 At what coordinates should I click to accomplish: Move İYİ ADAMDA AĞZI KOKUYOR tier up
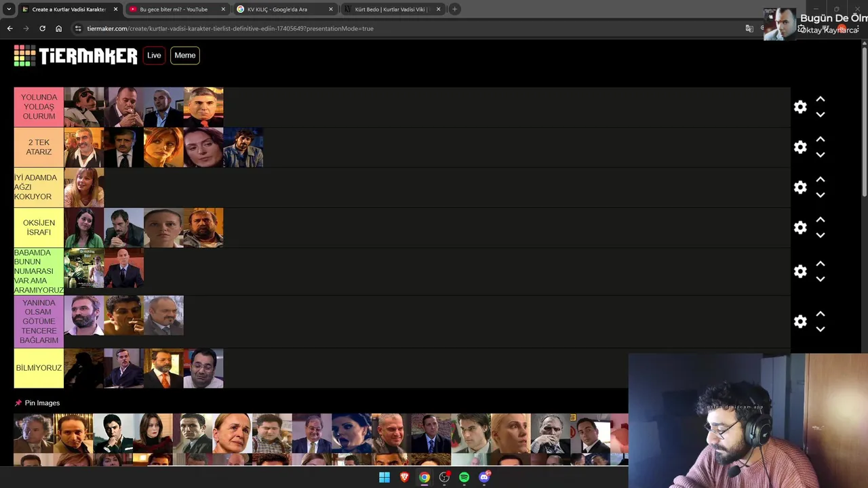coord(820,179)
